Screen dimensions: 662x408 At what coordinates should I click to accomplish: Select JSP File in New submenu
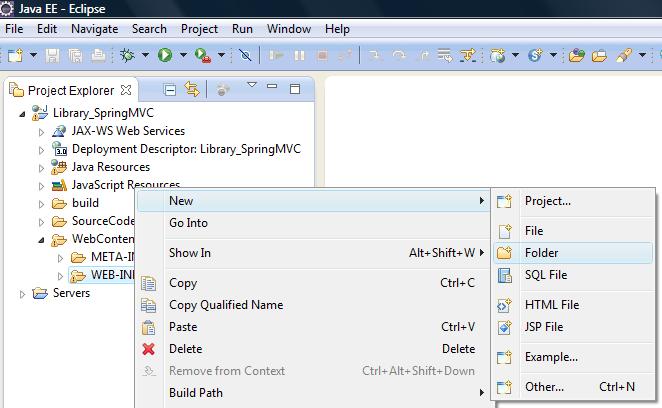pyautogui.click(x=573, y=327)
